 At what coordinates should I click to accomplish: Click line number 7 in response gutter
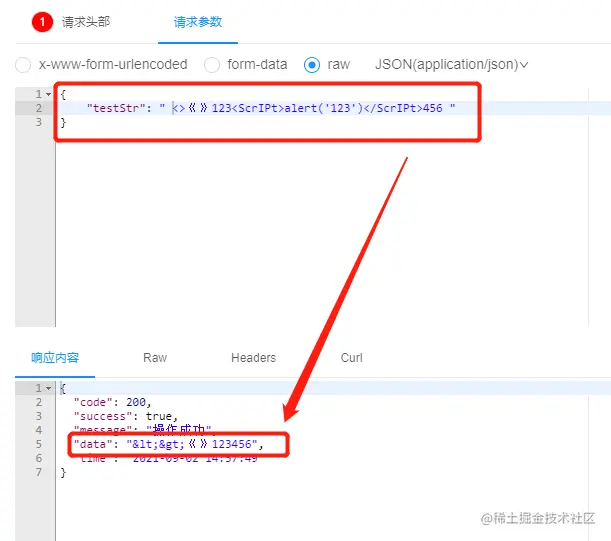tap(39, 472)
